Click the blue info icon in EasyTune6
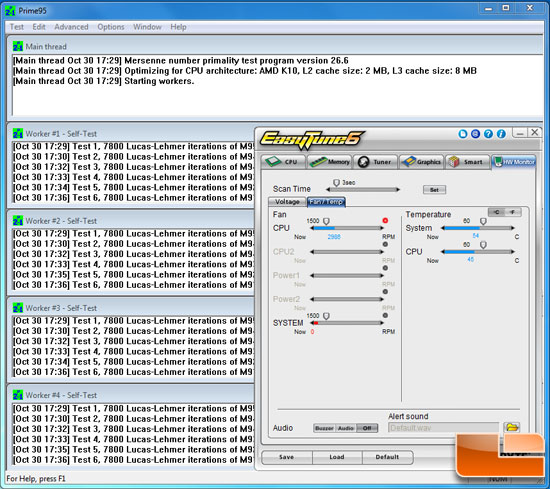This screenshot has width=550, height=489. click(x=501, y=134)
